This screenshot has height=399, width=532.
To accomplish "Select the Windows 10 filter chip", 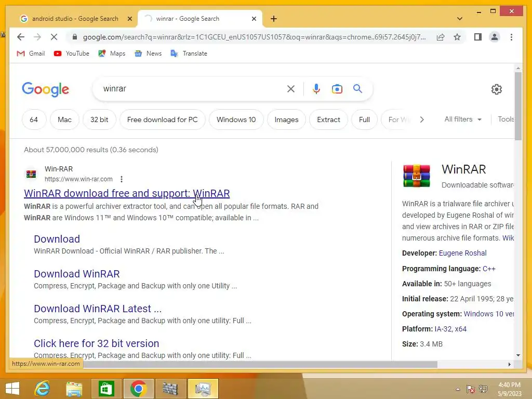I will pos(236,119).
